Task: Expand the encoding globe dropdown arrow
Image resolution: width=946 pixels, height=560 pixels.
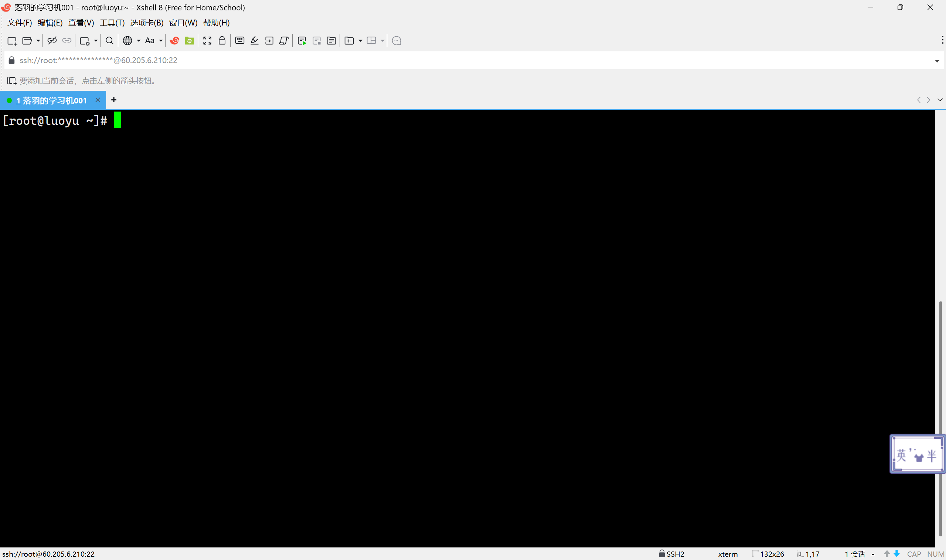Action: [139, 41]
